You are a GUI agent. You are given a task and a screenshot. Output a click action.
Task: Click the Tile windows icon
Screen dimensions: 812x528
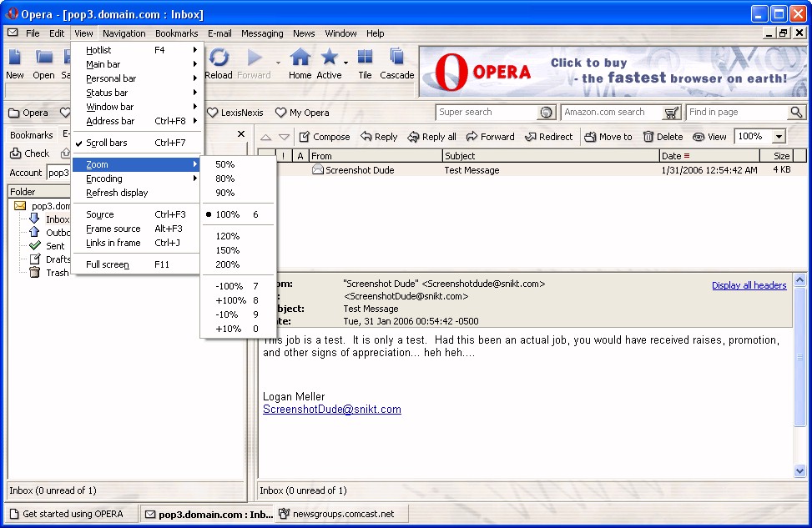(365, 58)
